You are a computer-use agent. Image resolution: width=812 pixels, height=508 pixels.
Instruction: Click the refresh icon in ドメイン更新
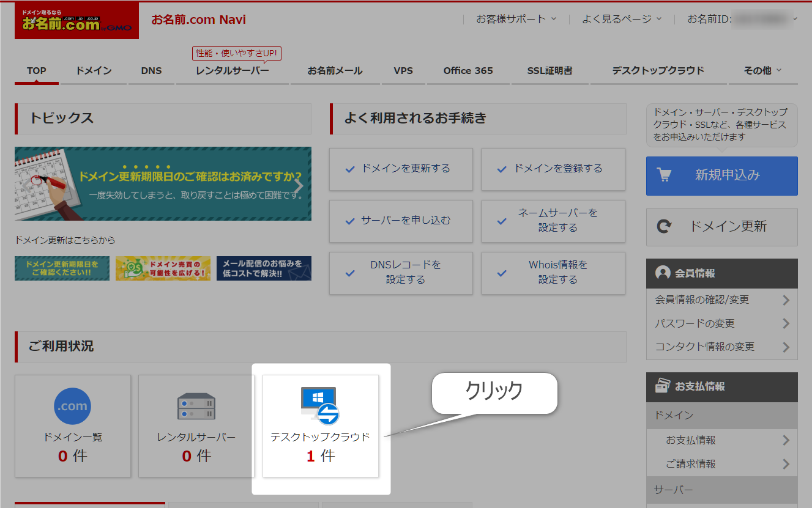click(x=663, y=227)
